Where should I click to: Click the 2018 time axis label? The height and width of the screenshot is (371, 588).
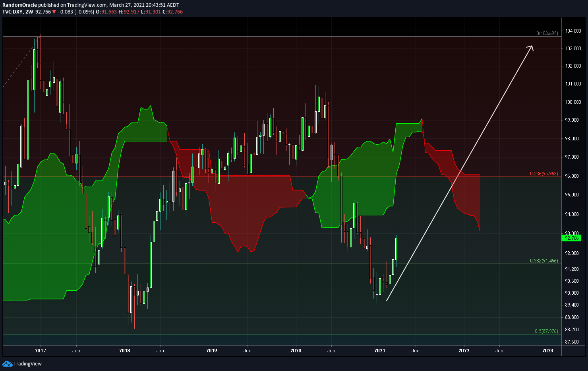pos(125,351)
